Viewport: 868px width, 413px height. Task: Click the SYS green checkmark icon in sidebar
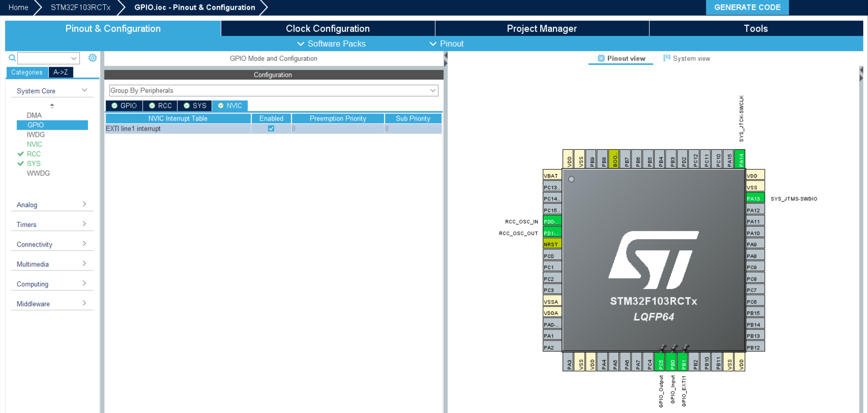(20, 164)
